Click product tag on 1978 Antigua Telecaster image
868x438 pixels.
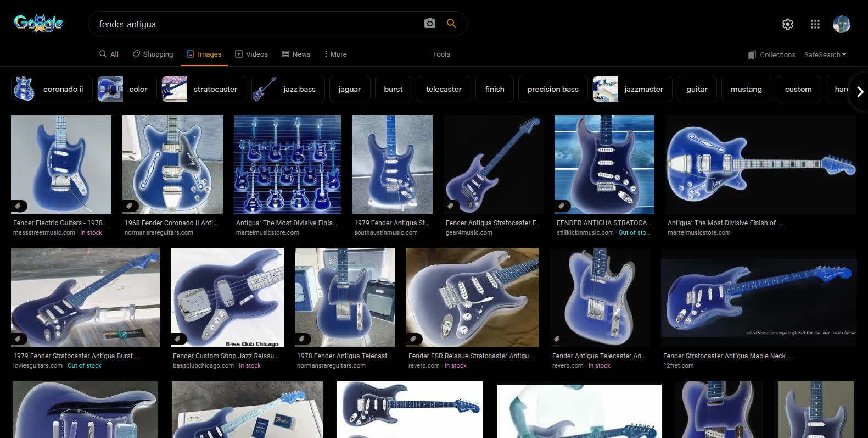(302, 339)
